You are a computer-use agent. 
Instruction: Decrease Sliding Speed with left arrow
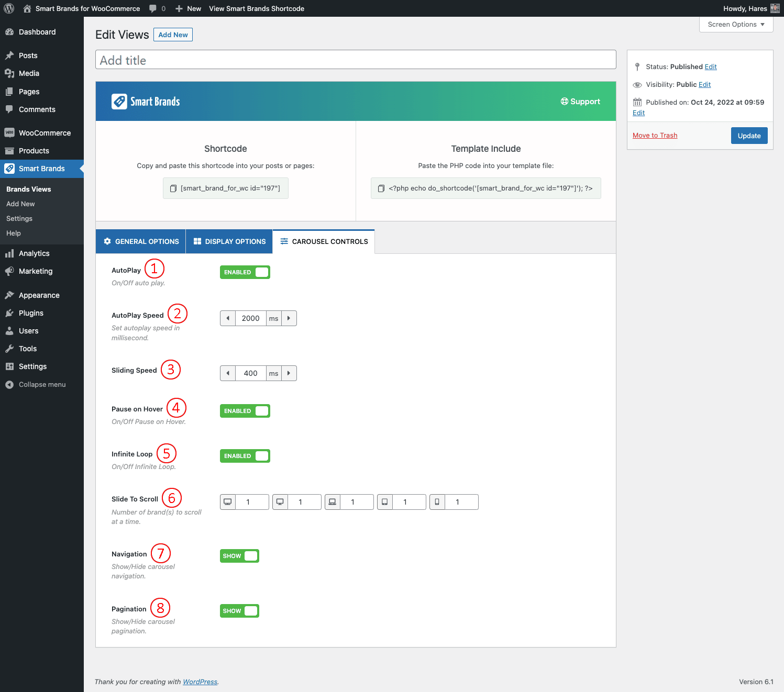228,373
